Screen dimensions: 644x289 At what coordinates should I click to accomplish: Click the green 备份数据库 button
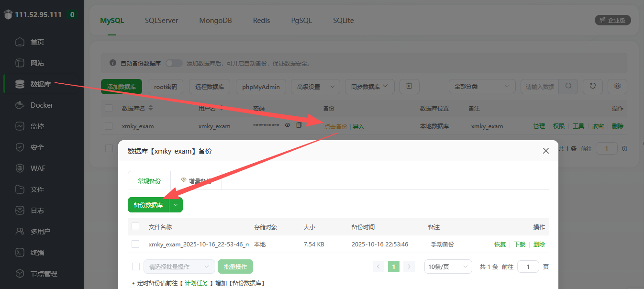(148, 205)
